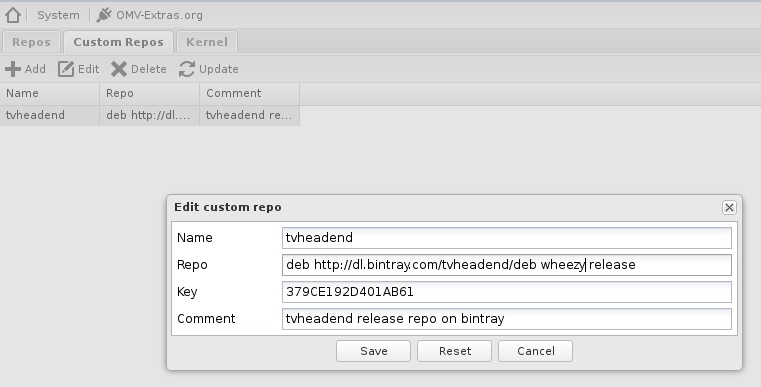The image size is (761, 387).
Task: Click the Update refresh arrows icon
Action: tap(187, 69)
